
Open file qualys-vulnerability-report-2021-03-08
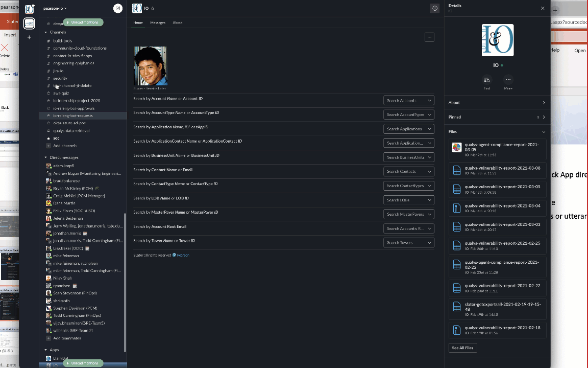[497, 170]
